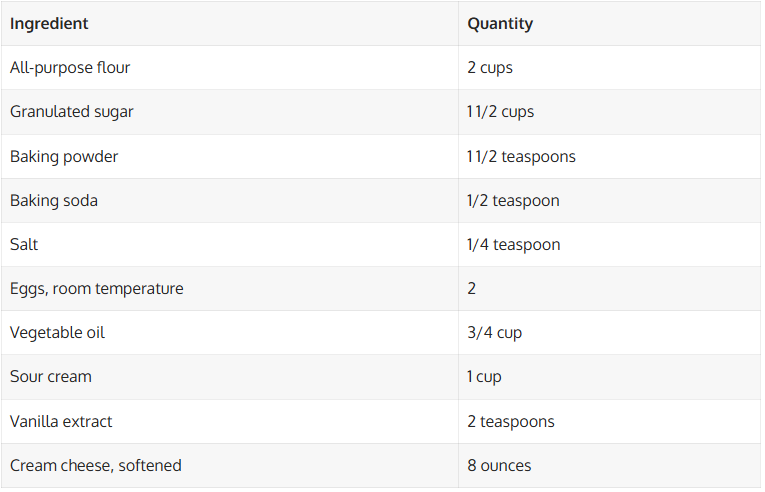
Task: Select the 1 cup quantity cell
Action: point(484,376)
